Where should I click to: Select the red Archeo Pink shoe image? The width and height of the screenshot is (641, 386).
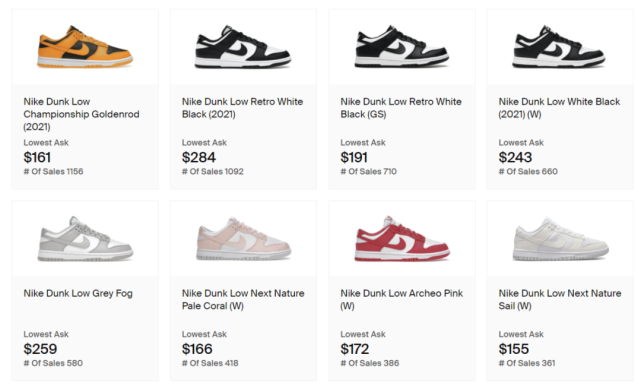[x=402, y=239]
